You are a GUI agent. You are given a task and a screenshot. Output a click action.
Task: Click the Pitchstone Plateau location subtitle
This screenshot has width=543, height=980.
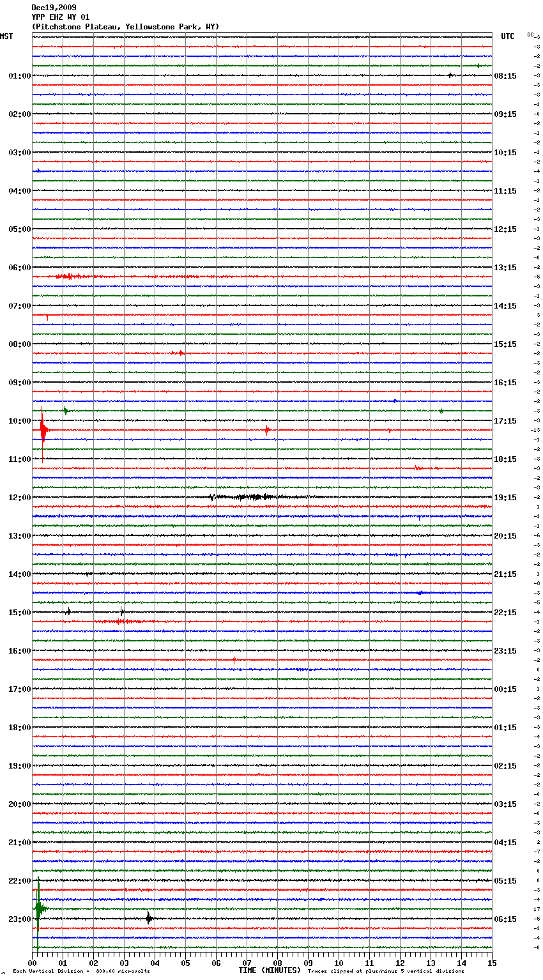[125, 27]
